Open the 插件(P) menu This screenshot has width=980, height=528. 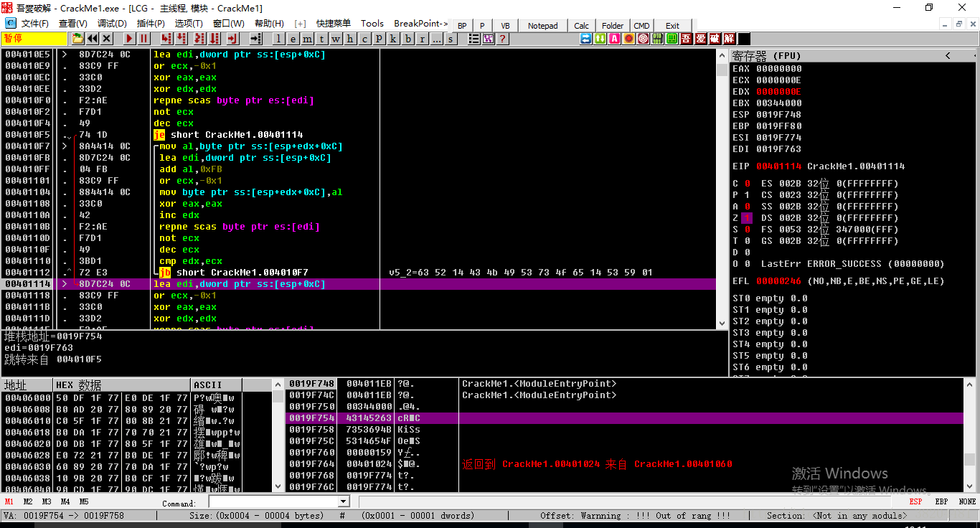[x=151, y=24]
